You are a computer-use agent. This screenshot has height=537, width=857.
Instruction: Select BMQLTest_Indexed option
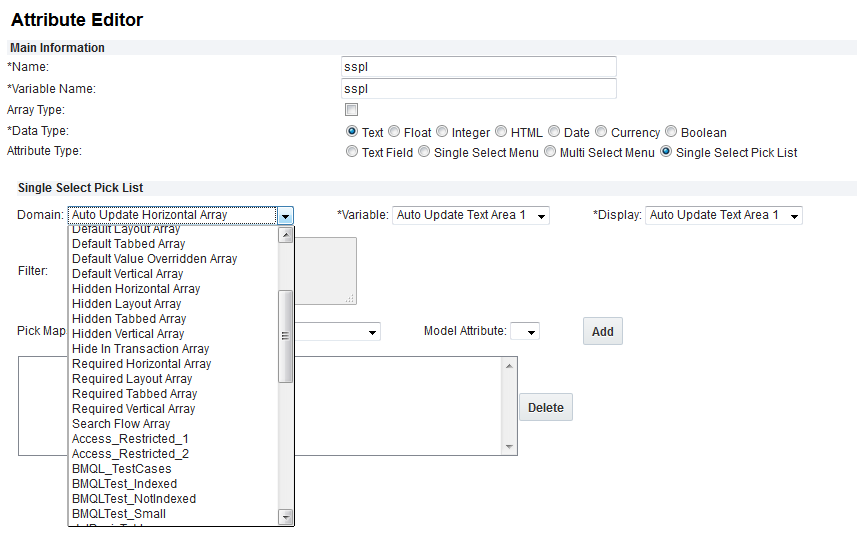click(173, 484)
